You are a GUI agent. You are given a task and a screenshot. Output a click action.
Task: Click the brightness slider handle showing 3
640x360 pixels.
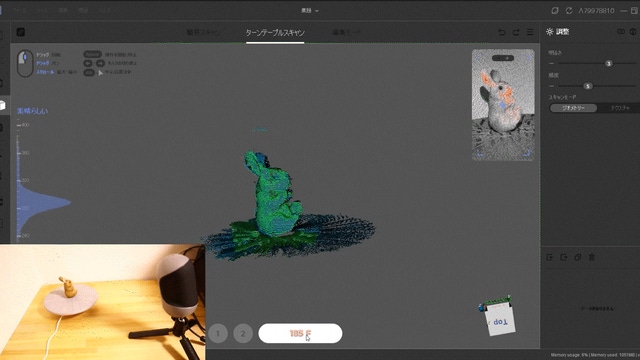(609, 63)
